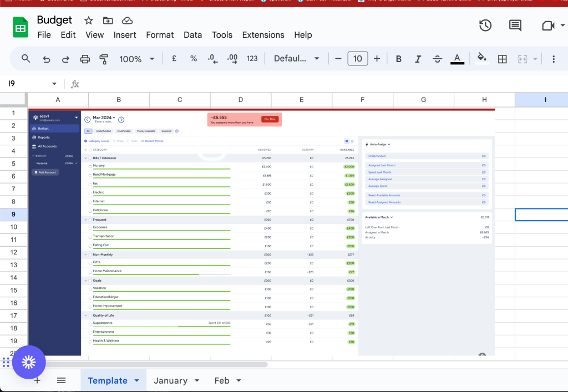The width and height of the screenshot is (568, 392).
Task: Check the cloud save status icon
Action: (x=127, y=21)
